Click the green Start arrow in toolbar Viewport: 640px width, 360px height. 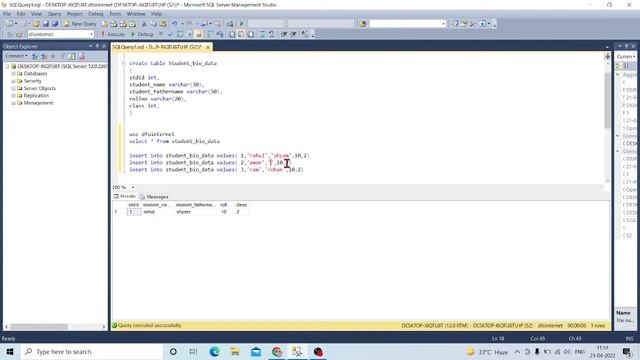tap(241, 24)
